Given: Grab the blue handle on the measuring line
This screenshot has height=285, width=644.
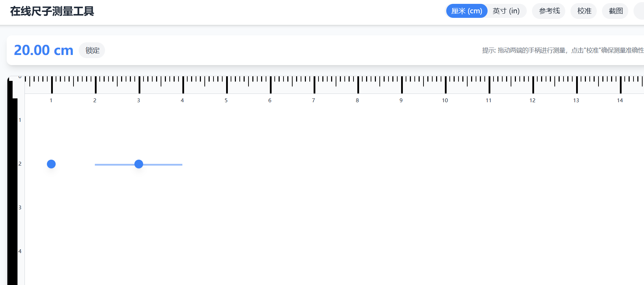Looking at the screenshot, I should point(139,164).
